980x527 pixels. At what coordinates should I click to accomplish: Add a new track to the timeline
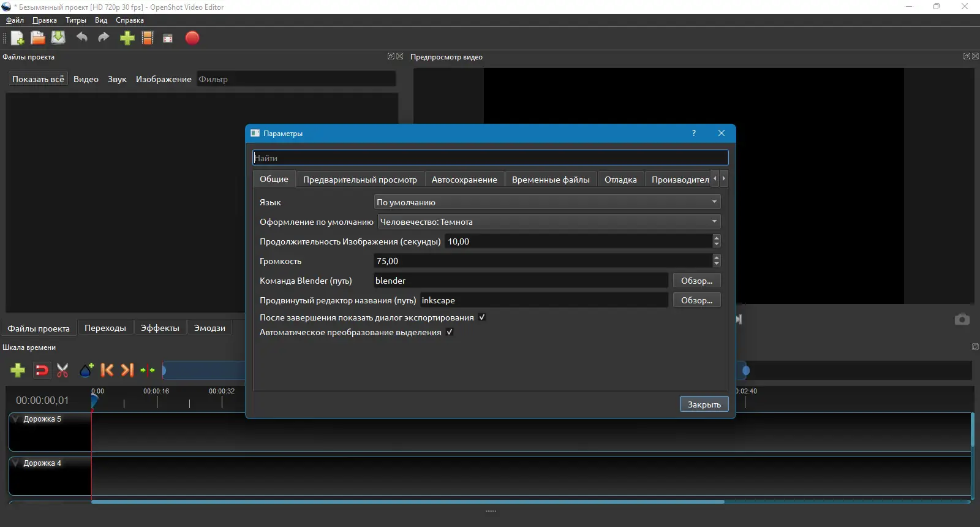[18, 370]
